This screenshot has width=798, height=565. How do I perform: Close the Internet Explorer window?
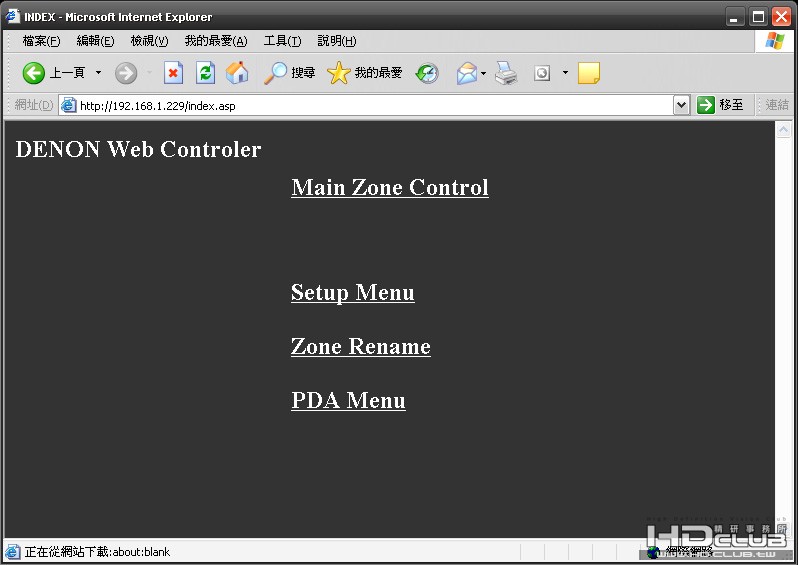782,17
